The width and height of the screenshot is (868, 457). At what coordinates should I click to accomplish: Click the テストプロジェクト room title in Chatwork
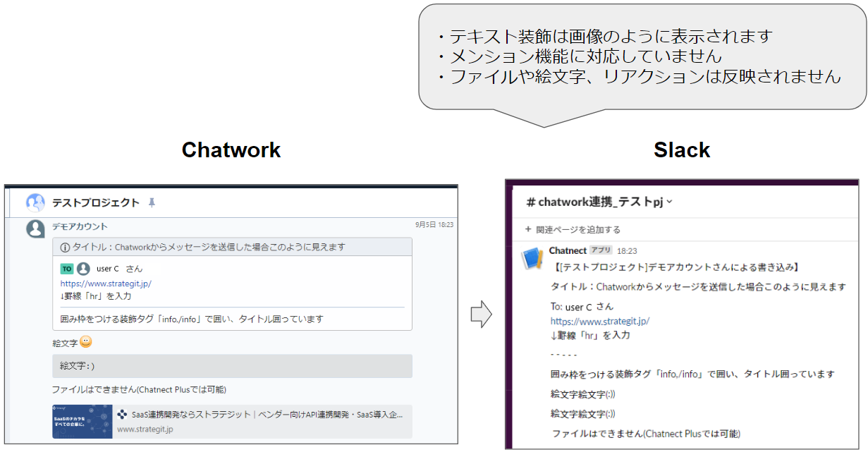pos(96,202)
